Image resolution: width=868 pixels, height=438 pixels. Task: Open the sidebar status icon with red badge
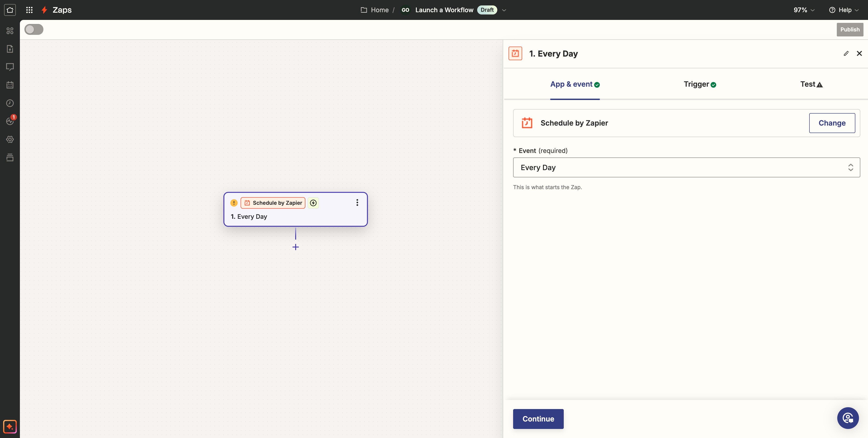tap(10, 120)
